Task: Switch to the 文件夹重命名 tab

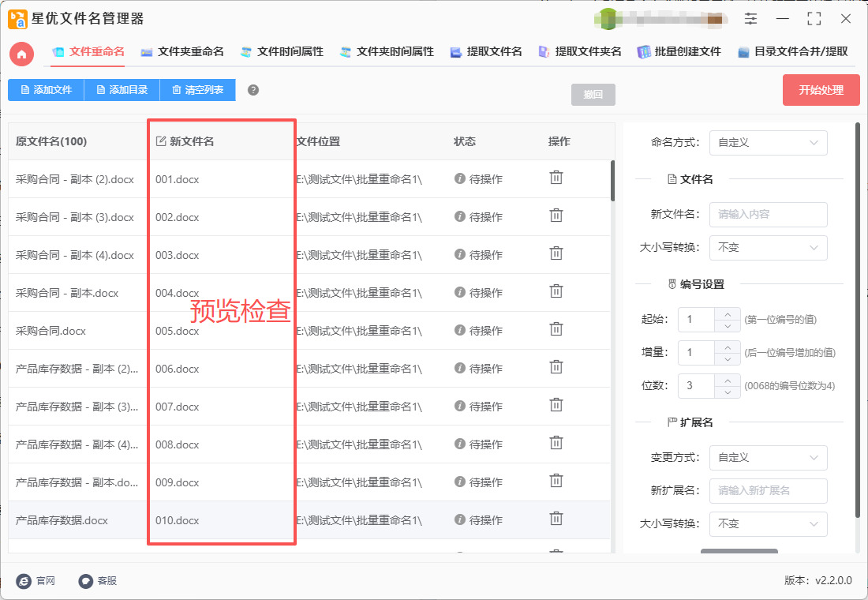Action: 182,52
